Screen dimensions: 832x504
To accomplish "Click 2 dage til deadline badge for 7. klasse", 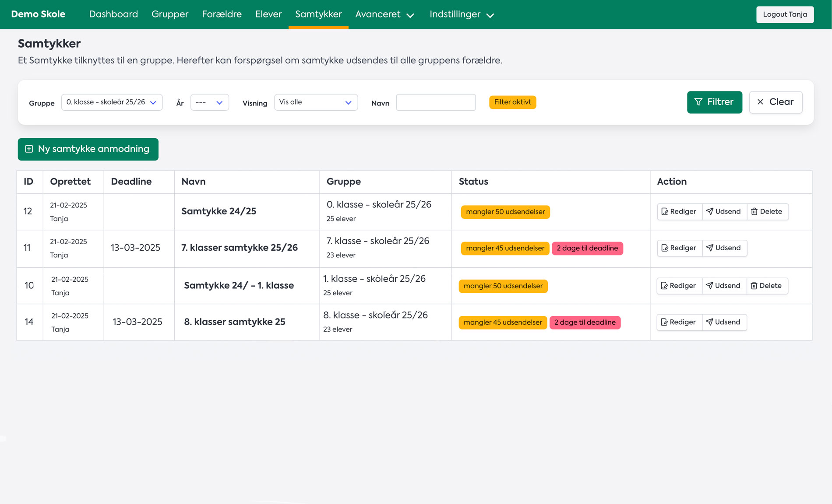I will click(587, 248).
